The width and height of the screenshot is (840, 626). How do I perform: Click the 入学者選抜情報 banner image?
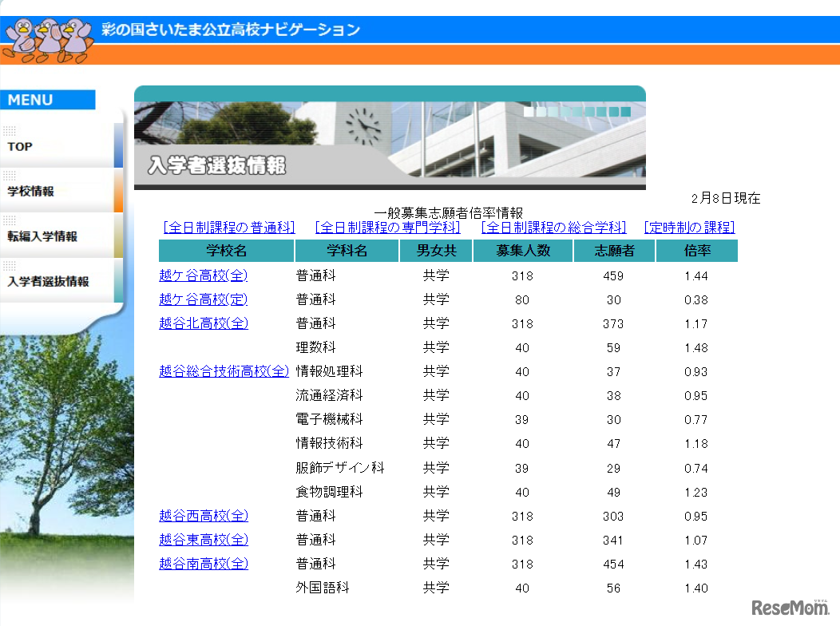tap(390, 138)
